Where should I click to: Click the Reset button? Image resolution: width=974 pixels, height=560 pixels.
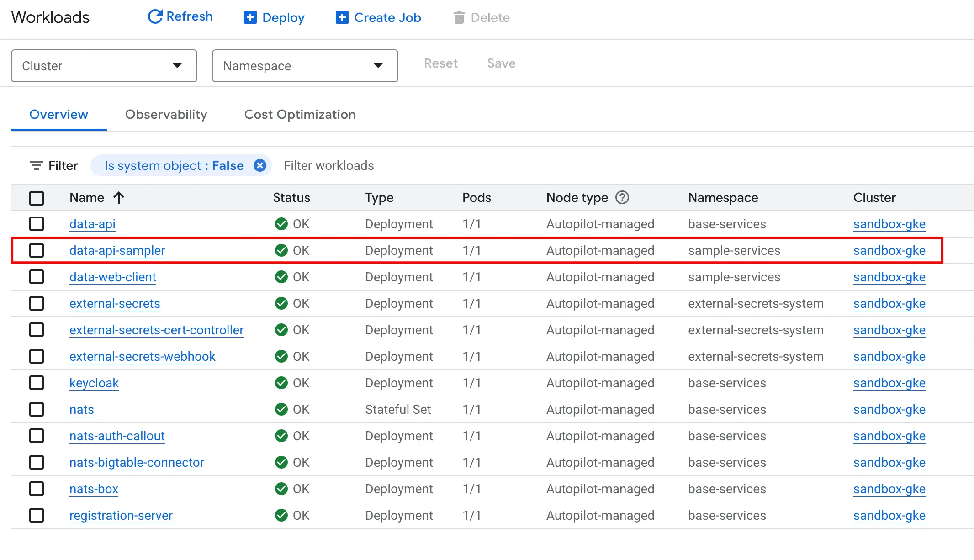click(x=440, y=63)
